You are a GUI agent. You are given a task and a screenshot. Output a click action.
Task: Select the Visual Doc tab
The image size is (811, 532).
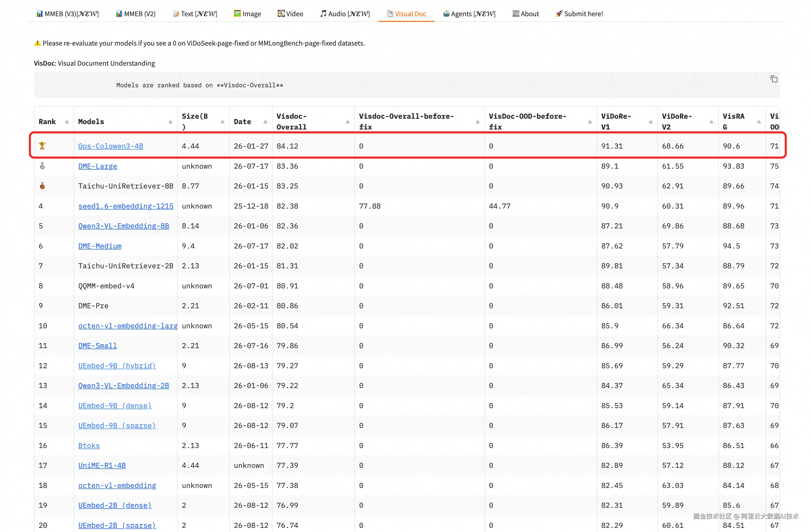pyautogui.click(x=406, y=14)
